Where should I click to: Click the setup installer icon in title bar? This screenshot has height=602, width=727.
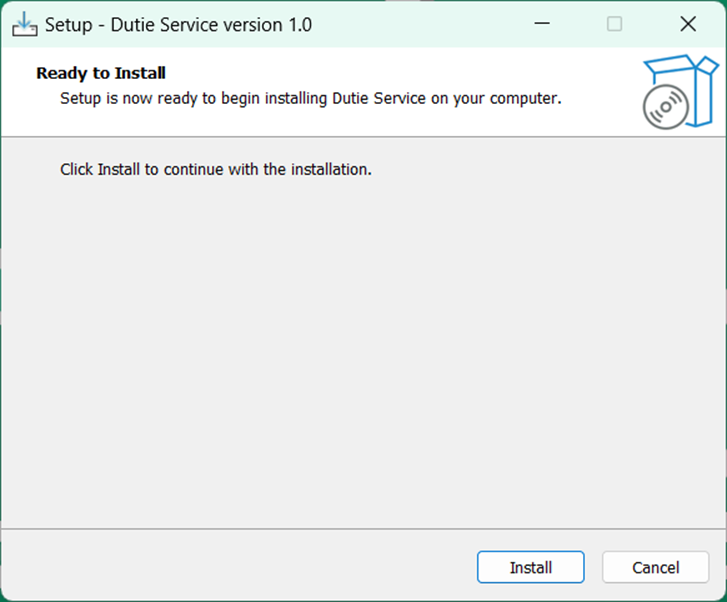click(x=24, y=24)
